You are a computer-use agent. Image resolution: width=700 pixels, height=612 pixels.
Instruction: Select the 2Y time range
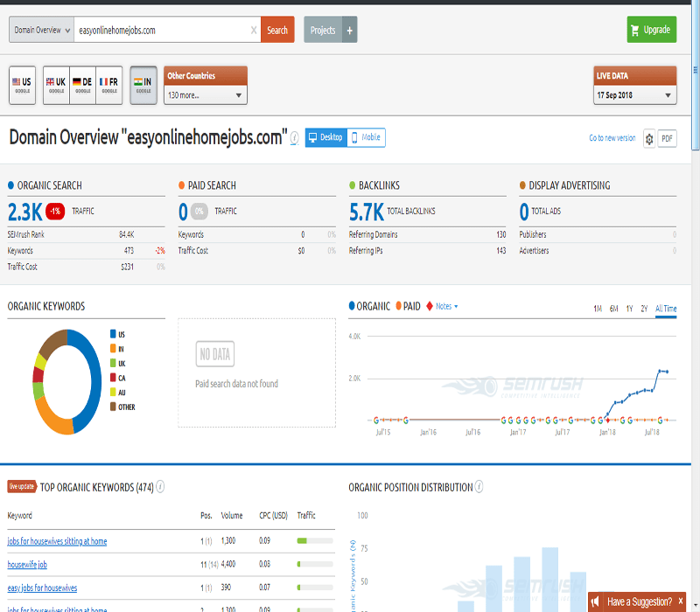coord(644,309)
